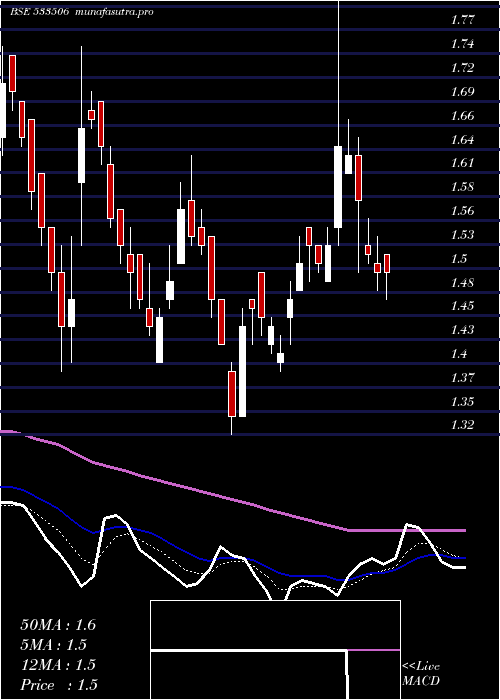
Task: Click the 1.77 price axis label
Action: pos(462,20)
